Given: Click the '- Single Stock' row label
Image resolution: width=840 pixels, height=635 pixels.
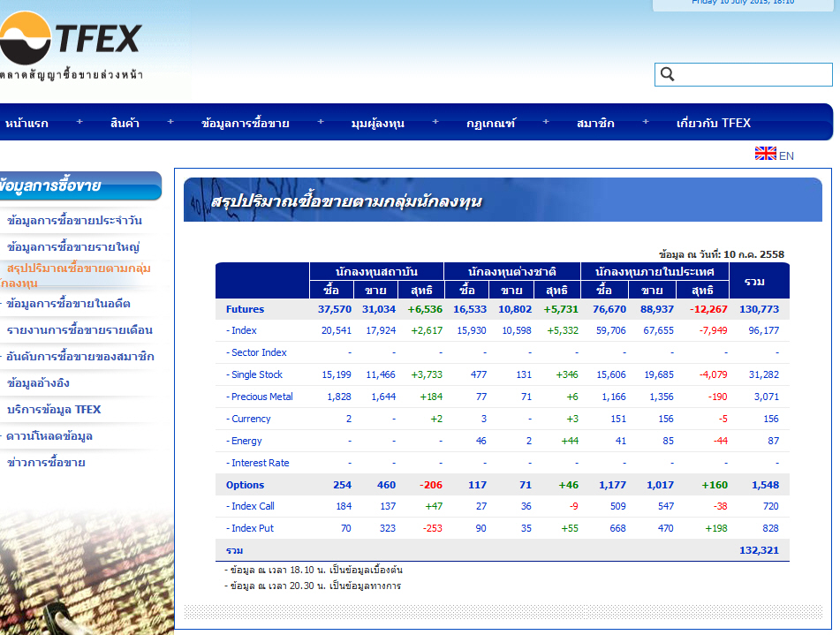Looking at the screenshot, I should tap(254, 374).
